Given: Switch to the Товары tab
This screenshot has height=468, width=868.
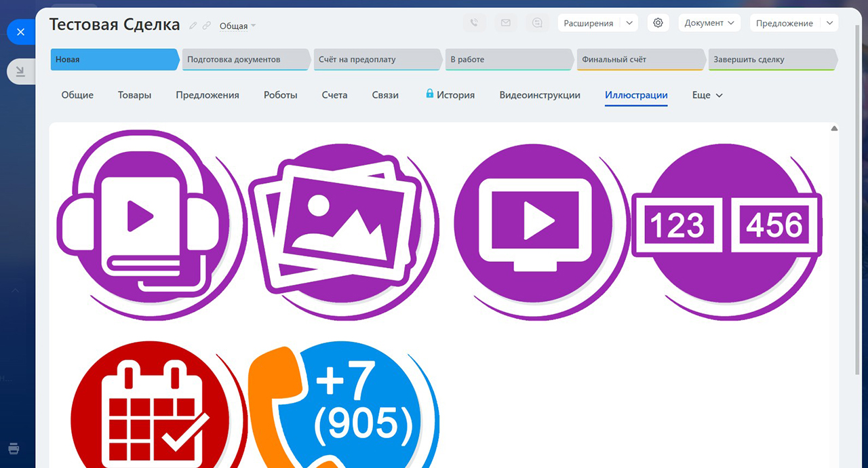Looking at the screenshot, I should pyautogui.click(x=134, y=96).
